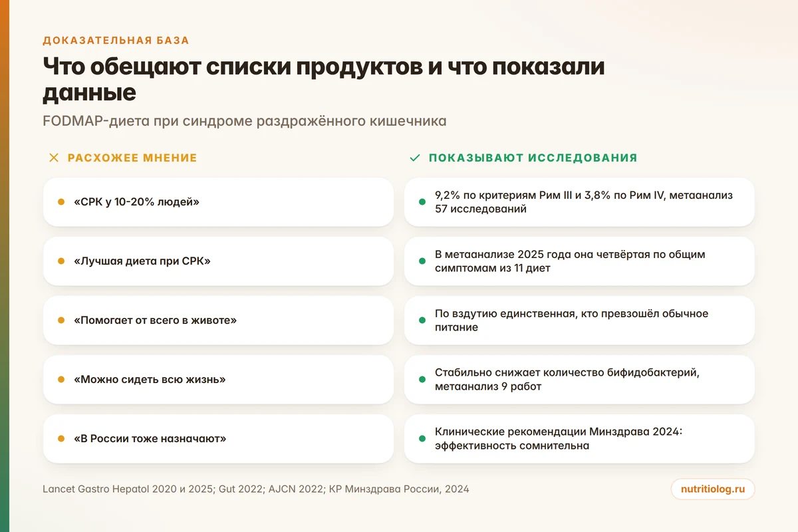Click green bullet dot of the метаанализ 2025 card
Screen dimensions: 798x532
coord(422,261)
